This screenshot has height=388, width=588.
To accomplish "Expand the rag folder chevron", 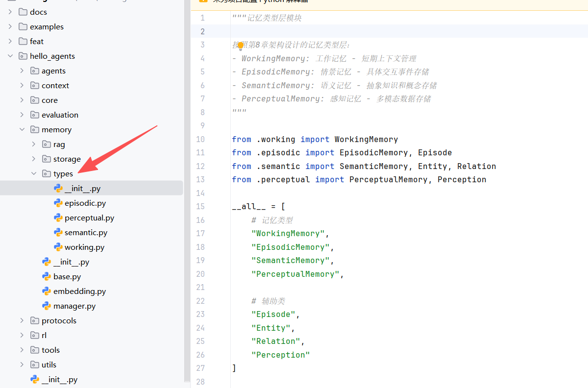I will (34, 144).
